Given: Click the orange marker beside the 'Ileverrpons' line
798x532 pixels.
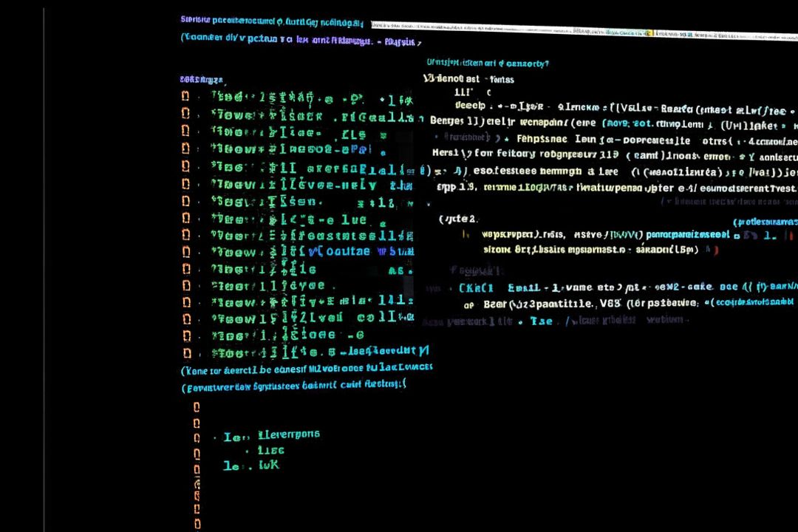Looking at the screenshot, I should (197, 437).
